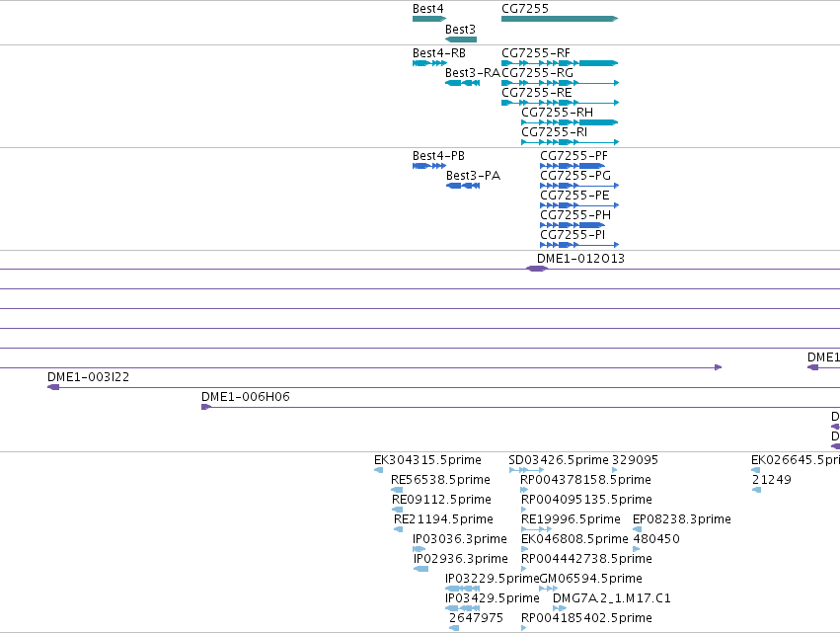Click EST EP08238.3prime
The width and height of the screenshot is (840, 633).
point(638,529)
